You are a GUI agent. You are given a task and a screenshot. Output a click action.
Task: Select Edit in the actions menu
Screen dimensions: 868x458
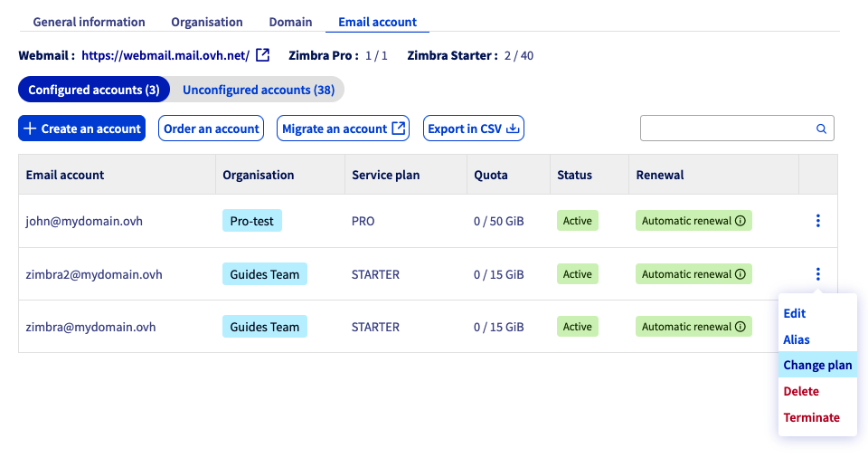(795, 313)
